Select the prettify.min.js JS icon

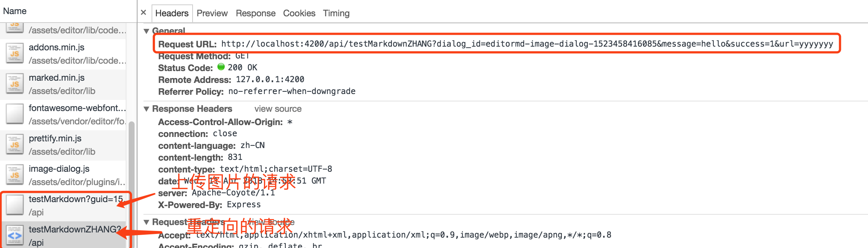point(15,144)
